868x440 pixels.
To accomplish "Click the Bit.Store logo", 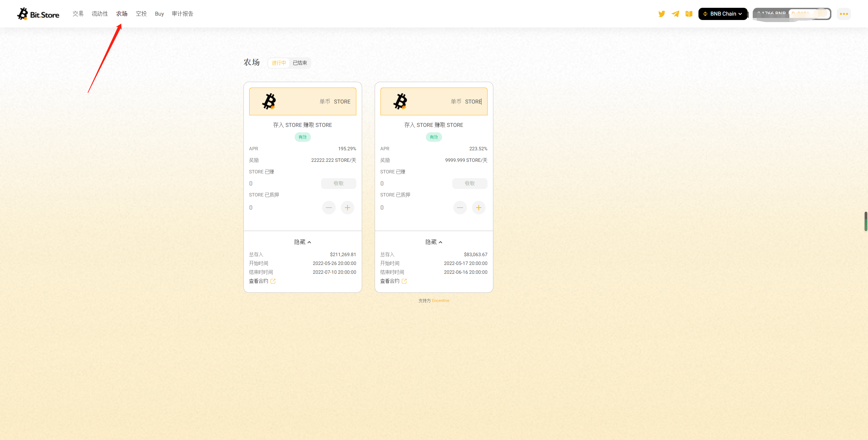I will [x=38, y=14].
